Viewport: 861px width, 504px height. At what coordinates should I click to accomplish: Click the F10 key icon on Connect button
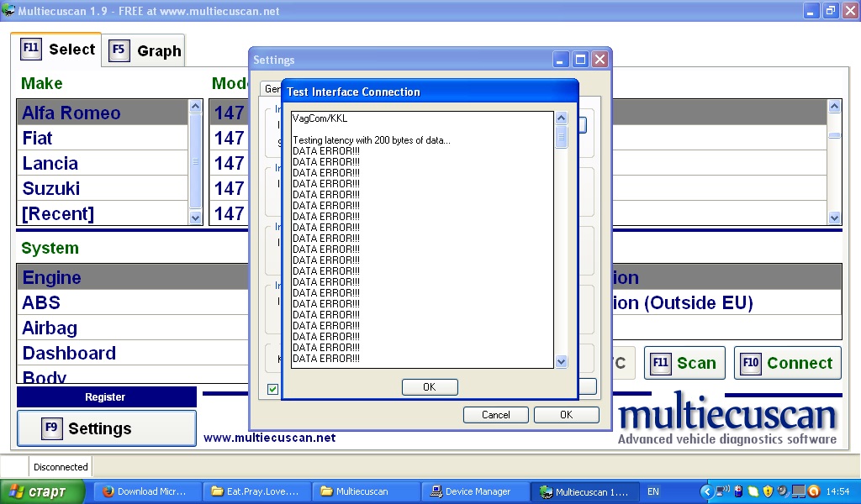[x=751, y=363]
